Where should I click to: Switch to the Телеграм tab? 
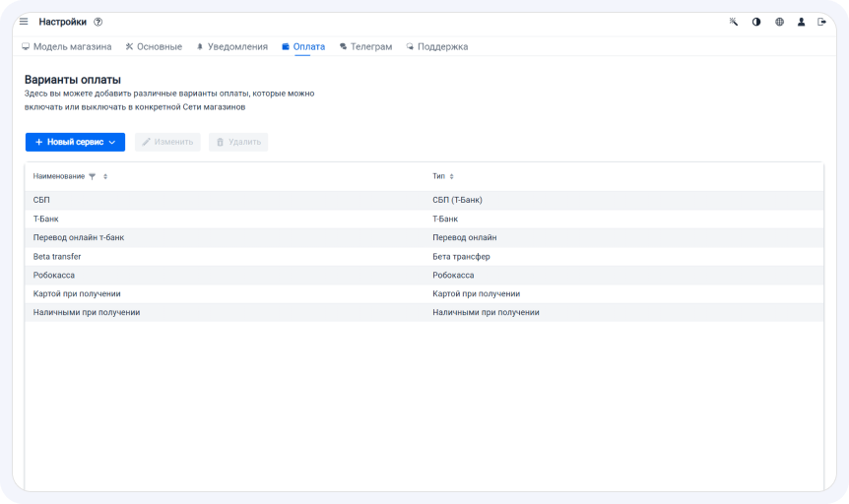(365, 46)
